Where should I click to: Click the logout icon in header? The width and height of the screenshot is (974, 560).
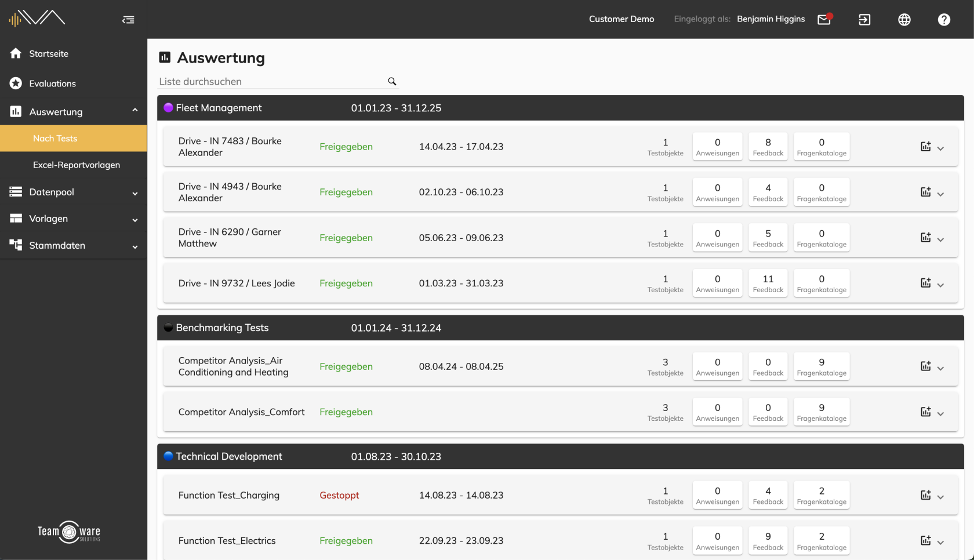click(x=864, y=20)
